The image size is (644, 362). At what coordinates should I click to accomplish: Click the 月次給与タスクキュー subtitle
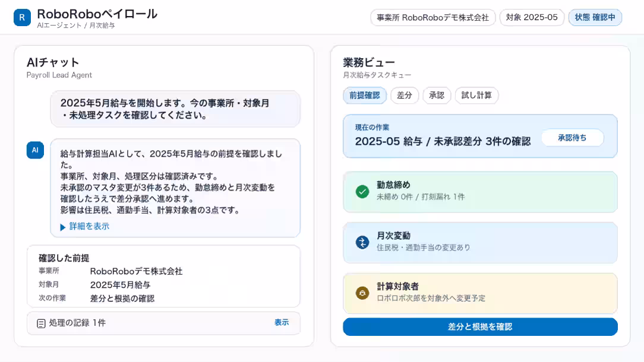click(x=377, y=75)
